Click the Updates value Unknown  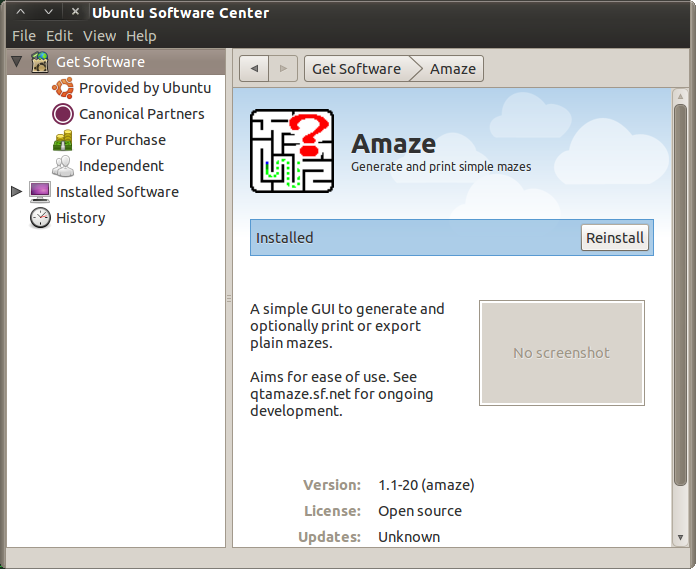click(x=409, y=537)
